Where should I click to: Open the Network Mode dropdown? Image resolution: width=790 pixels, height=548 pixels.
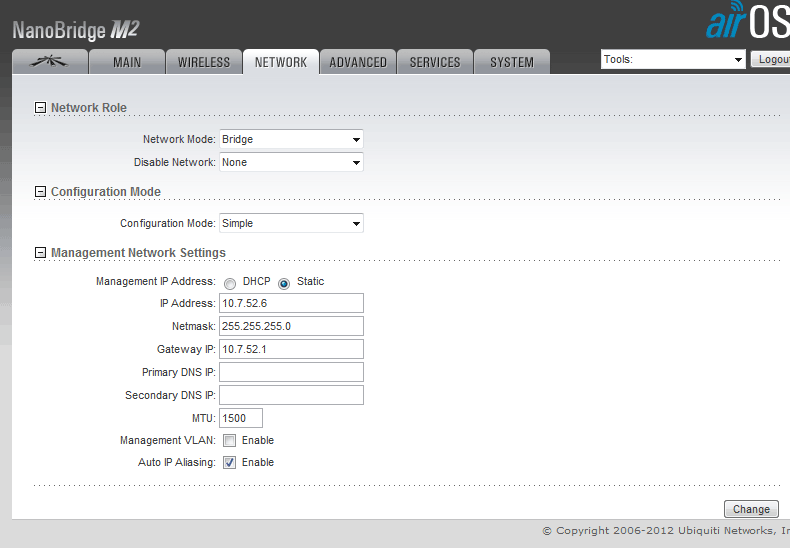[x=291, y=140]
